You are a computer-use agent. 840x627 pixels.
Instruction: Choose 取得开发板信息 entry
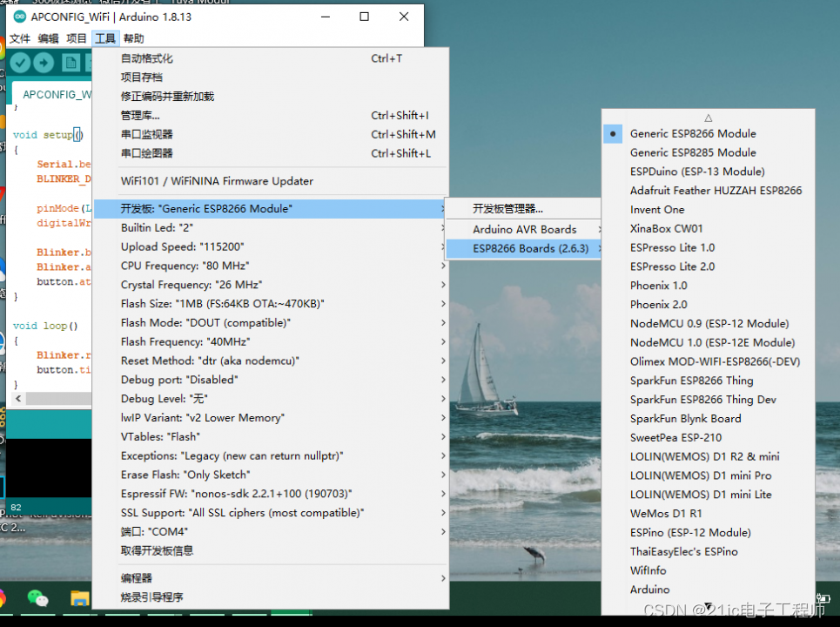(x=271, y=551)
